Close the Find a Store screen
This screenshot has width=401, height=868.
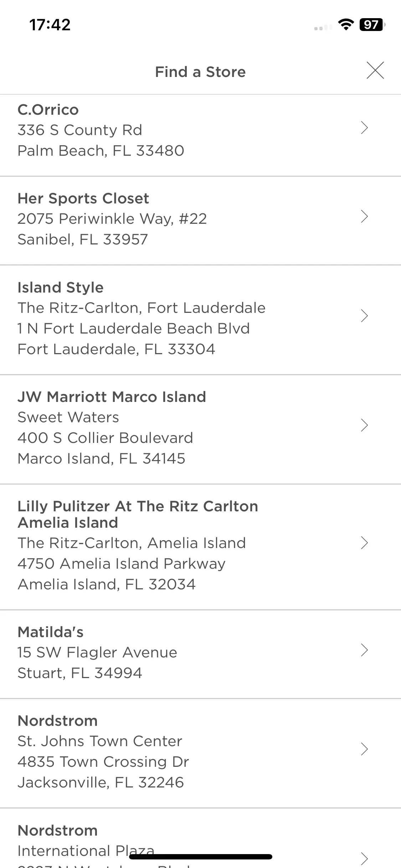375,70
